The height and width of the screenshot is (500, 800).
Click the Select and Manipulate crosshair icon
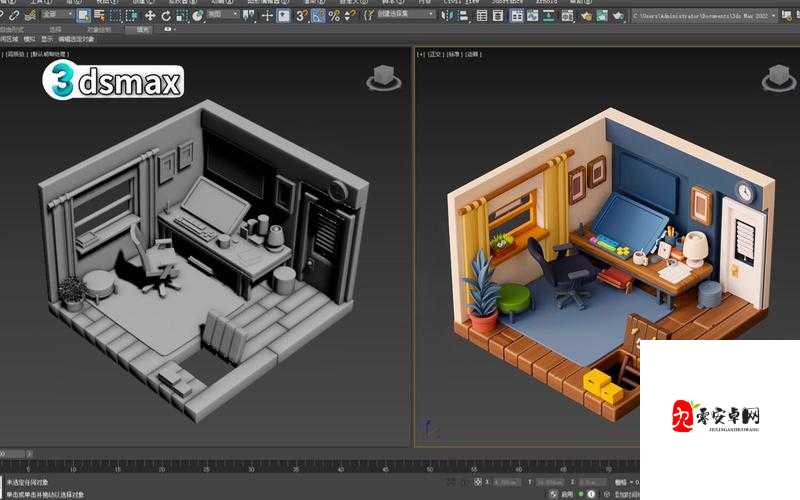click(x=267, y=16)
